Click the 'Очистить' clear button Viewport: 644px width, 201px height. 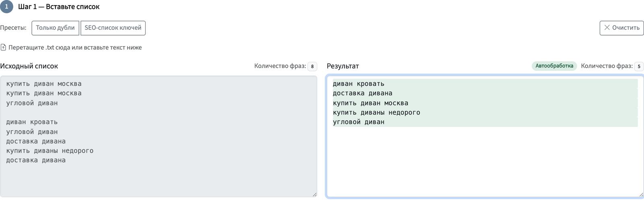tap(622, 28)
